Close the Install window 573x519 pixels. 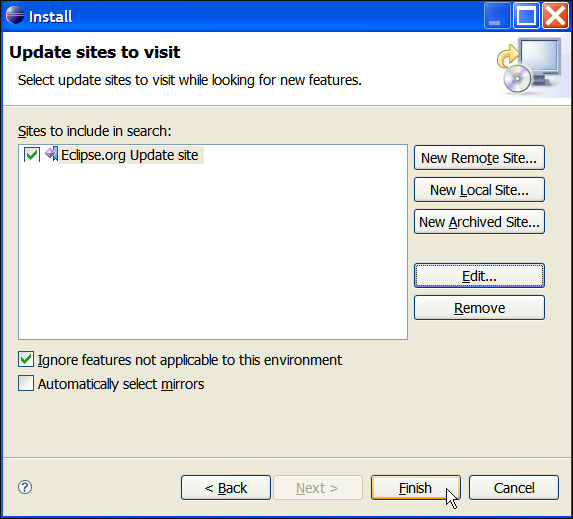tap(555, 16)
